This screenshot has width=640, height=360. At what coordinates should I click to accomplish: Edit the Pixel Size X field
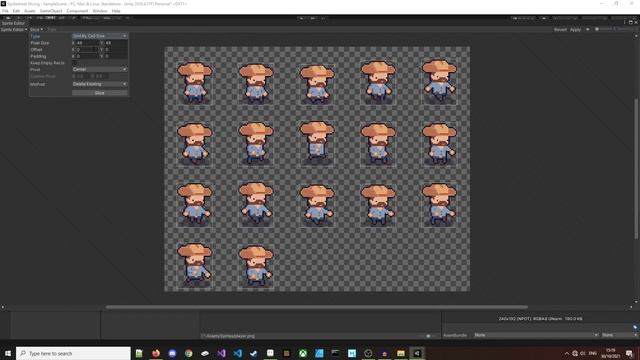(87, 43)
